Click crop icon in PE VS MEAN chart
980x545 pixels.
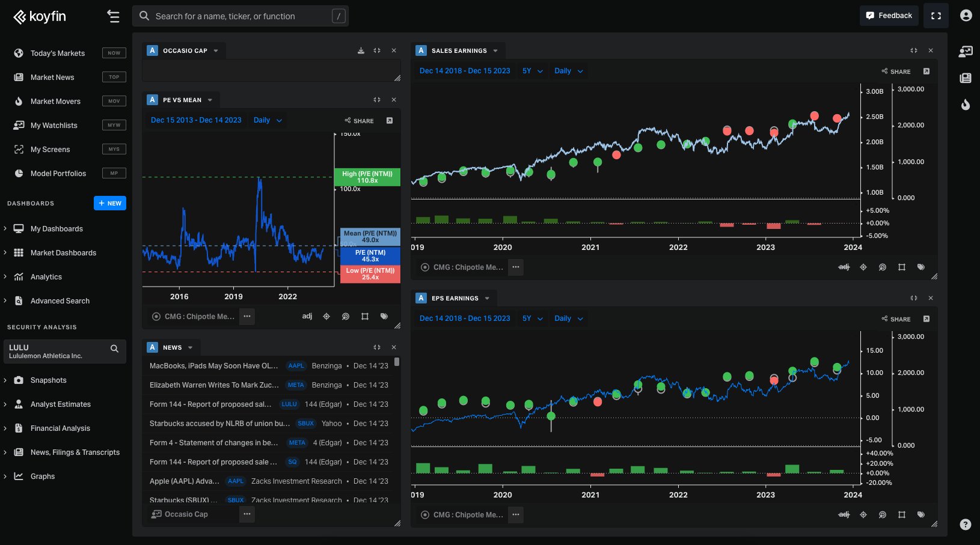tap(365, 316)
